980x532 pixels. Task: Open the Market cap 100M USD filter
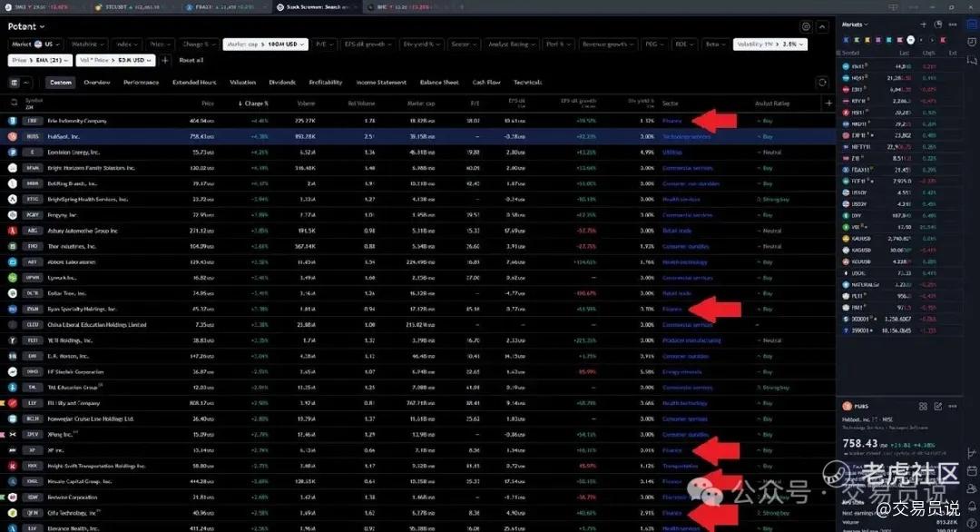pos(265,44)
